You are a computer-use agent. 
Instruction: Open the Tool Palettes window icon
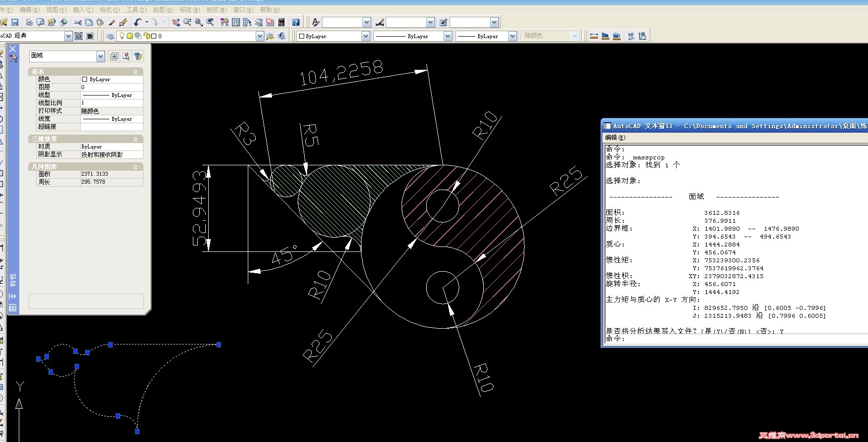click(247, 22)
